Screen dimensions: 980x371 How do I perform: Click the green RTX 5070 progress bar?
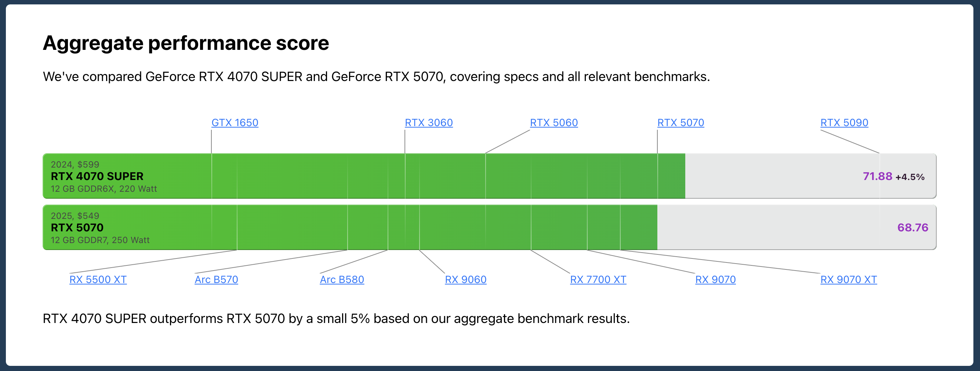pyautogui.click(x=350, y=227)
